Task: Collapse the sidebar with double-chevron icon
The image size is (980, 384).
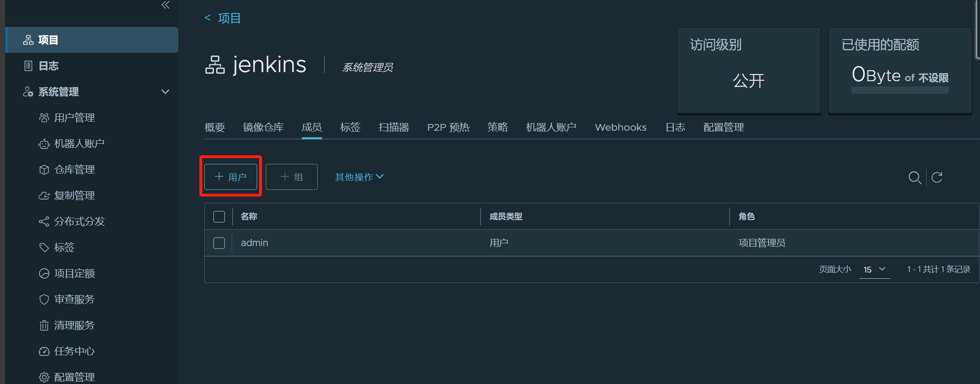Action: click(x=165, y=5)
